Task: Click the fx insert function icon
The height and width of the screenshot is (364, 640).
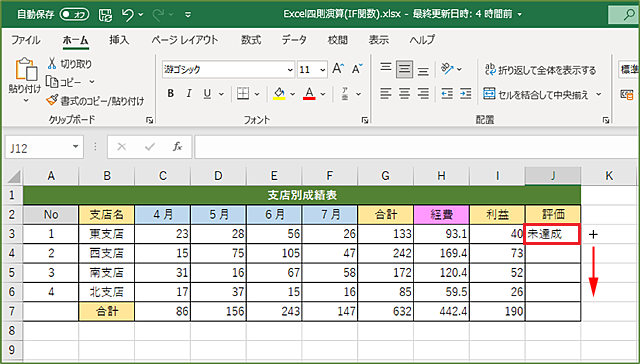Action: tap(177, 146)
